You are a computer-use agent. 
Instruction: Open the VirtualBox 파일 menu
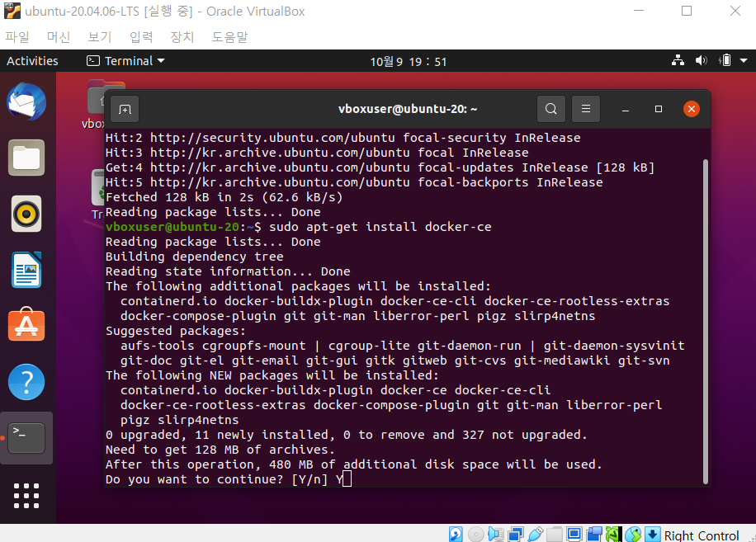(17, 37)
